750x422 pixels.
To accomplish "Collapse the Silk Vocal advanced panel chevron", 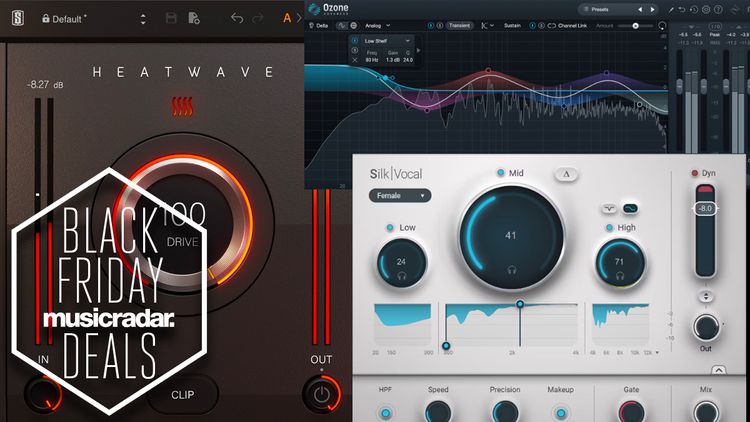I will 718,370.
